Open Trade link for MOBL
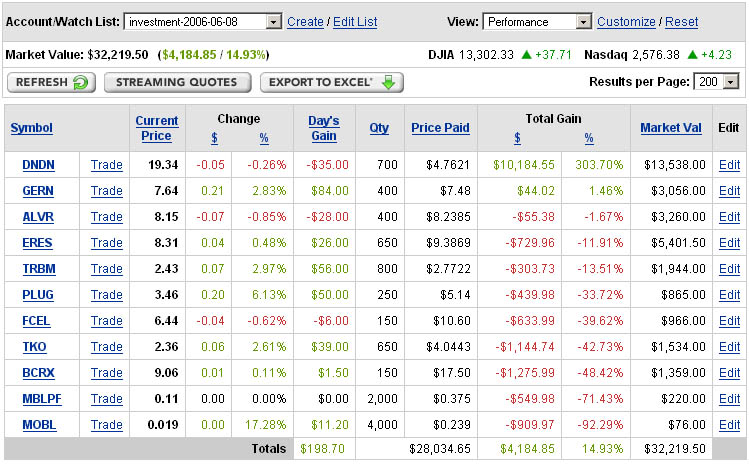Screen dimensions: 749x465 coord(107,425)
